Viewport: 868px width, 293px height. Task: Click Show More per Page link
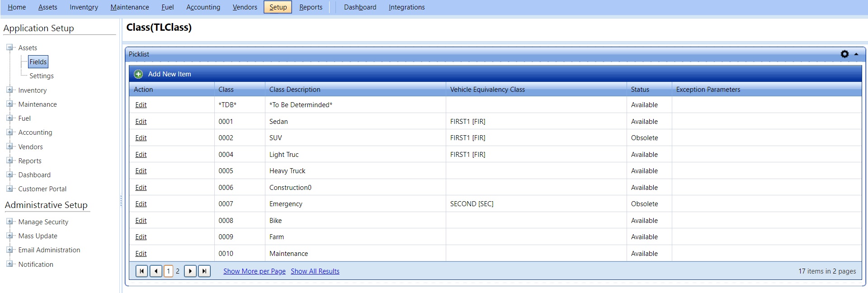(x=255, y=271)
